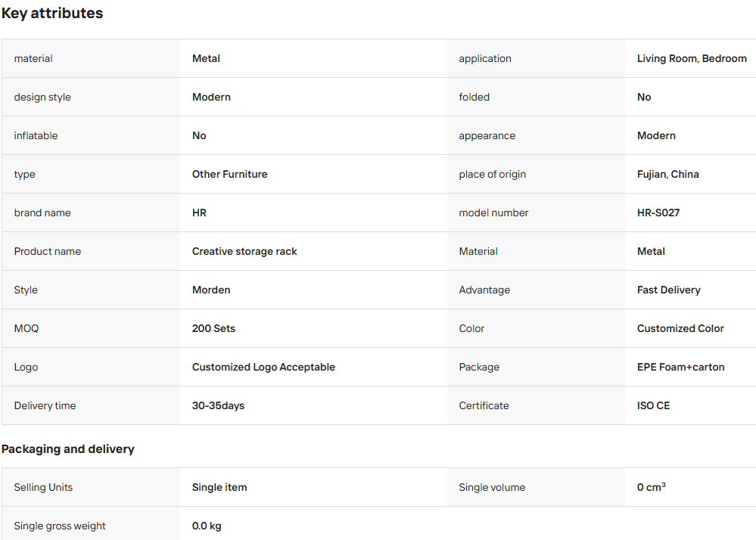
Task: Select the design style Modern value
Action: [x=211, y=97]
